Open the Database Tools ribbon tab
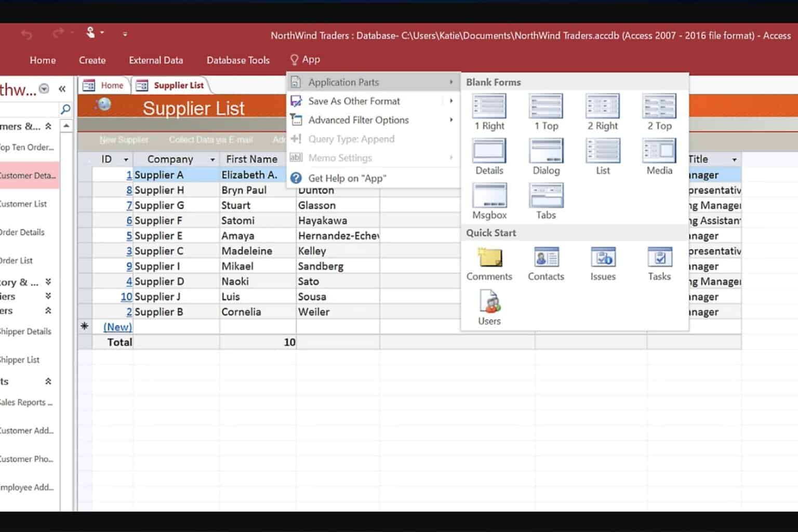This screenshot has width=798, height=532. click(x=238, y=60)
